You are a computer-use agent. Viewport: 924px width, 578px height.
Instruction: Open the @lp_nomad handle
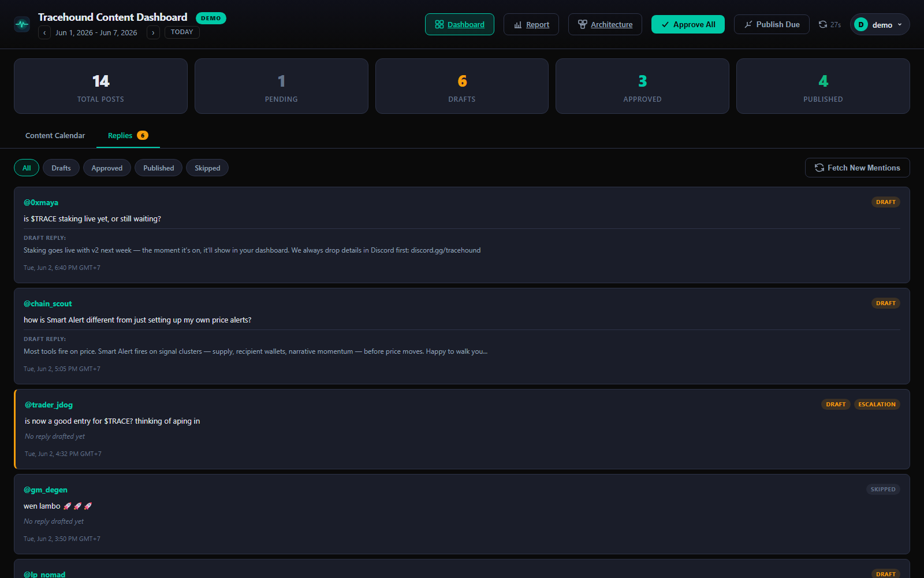(44, 574)
